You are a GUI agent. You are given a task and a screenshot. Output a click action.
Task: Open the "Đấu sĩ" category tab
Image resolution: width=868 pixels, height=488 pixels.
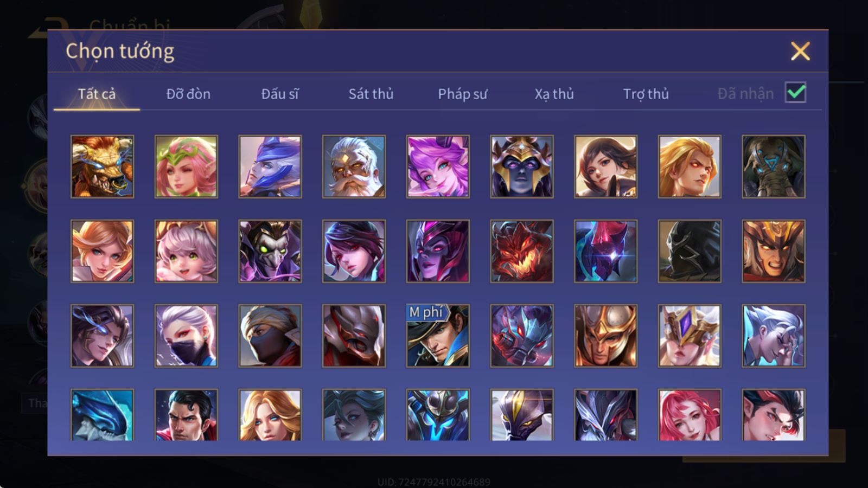click(x=280, y=94)
